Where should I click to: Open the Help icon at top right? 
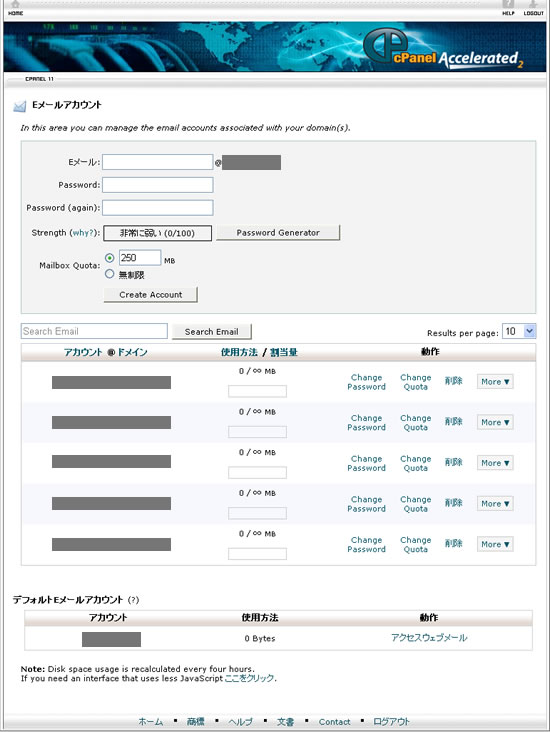click(x=508, y=6)
